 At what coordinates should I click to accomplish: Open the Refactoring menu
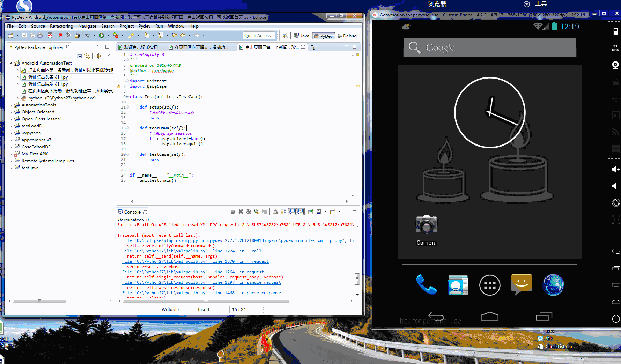point(61,26)
